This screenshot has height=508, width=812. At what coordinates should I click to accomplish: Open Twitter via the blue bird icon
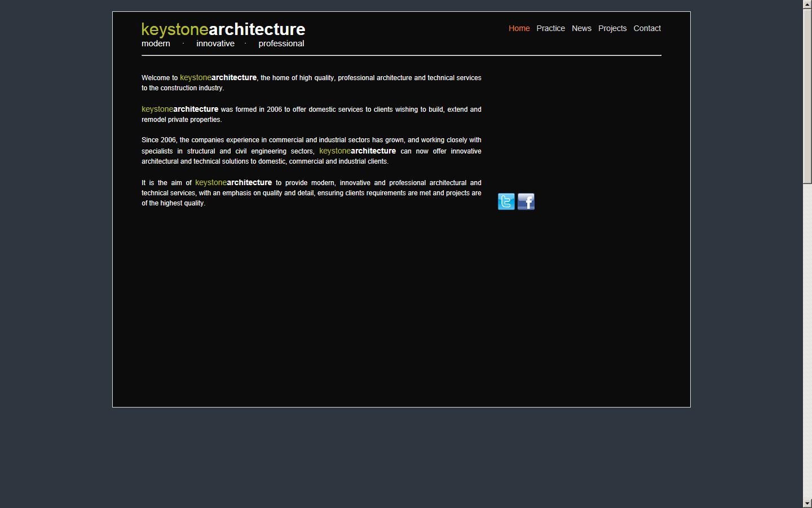506,202
